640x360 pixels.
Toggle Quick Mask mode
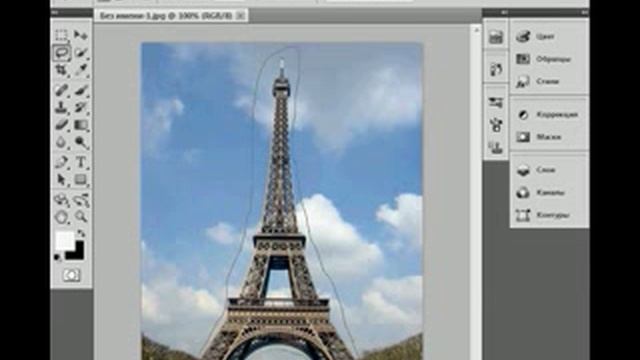click(71, 275)
